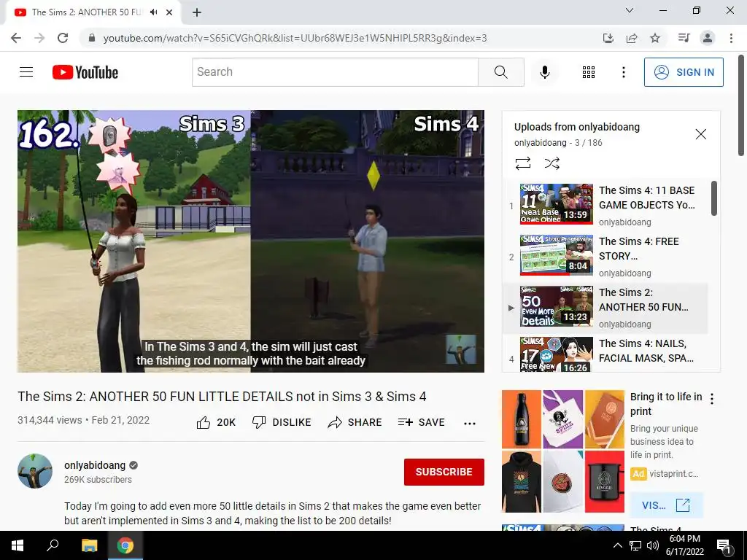Open the more actions ellipsis under the video

pos(470,424)
